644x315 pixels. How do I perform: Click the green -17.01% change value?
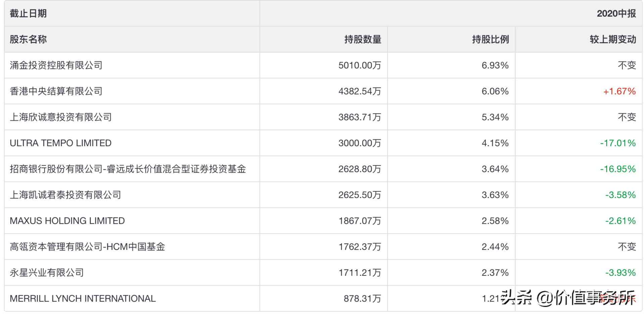(x=618, y=143)
